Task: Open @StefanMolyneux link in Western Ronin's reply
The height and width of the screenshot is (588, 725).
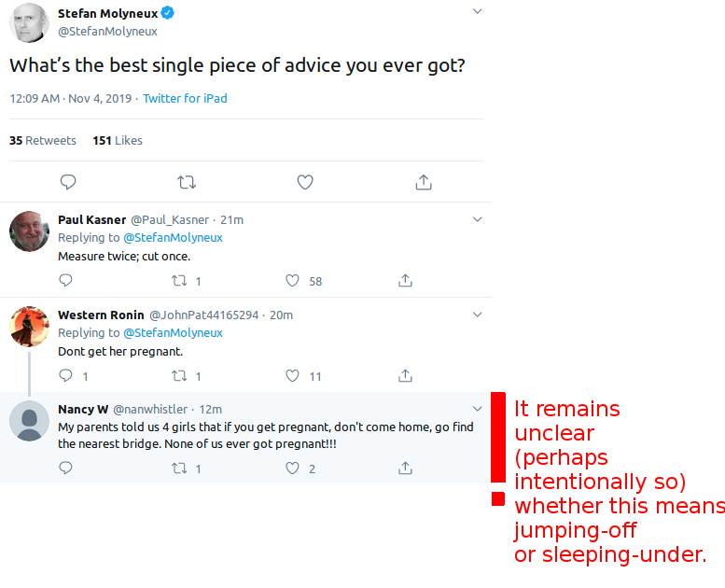Action: pos(173,333)
